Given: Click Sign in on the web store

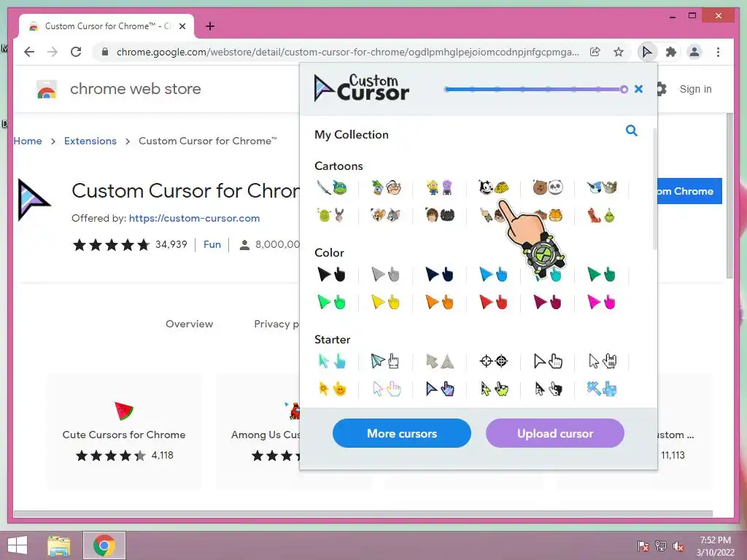Looking at the screenshot, I should [695, 89].
